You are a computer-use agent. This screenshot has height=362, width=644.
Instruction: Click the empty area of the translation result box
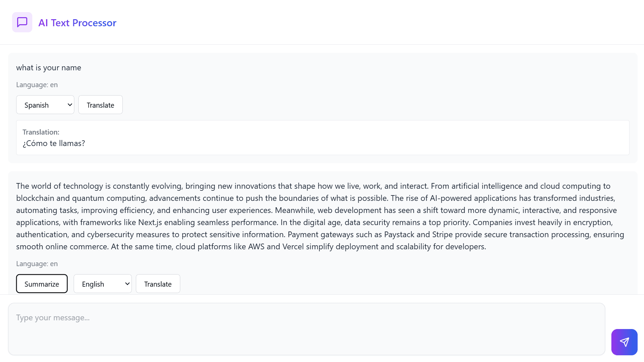point(370,138)
